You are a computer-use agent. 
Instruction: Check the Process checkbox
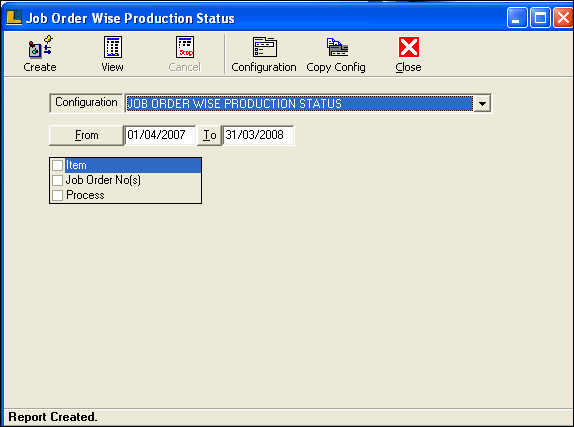pos(57,195)
